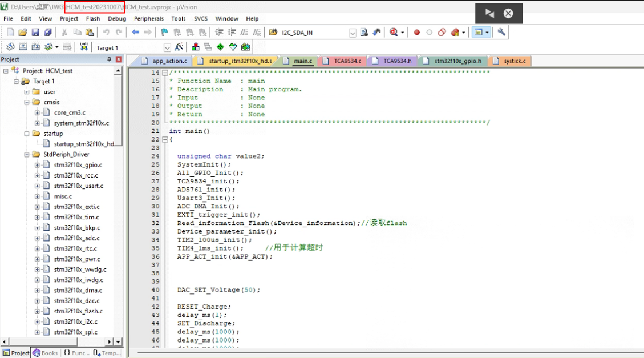
Task: Open the Target 1 selection dropdown
Action: coord(167,48)
